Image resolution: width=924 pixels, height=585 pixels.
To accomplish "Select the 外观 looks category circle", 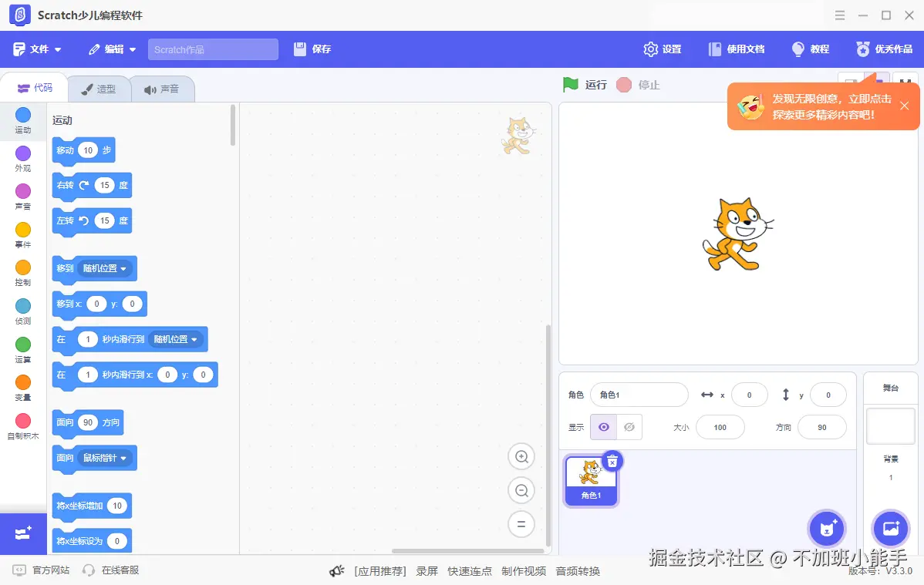I will click(23, 153).
